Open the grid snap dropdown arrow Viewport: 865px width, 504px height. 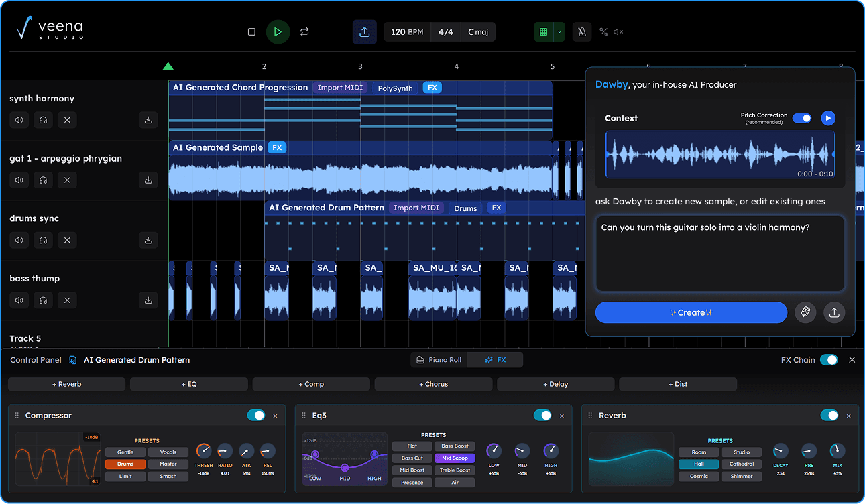[x=559, y=31]
